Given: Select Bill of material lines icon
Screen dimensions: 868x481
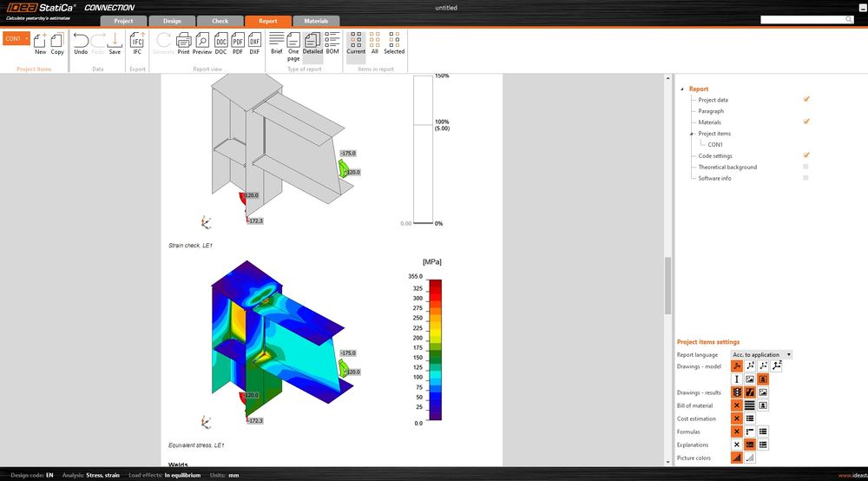Looking at the screenshot, I should point(750,405).
